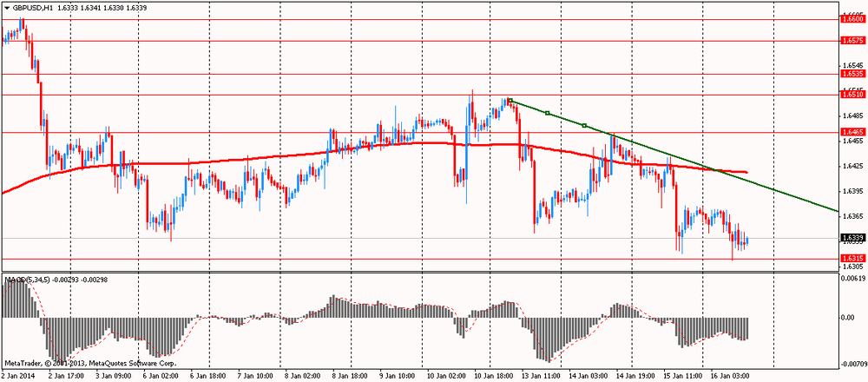Click the 1.6455 price scale value
The image size is (868, 382).
[852, 142]
